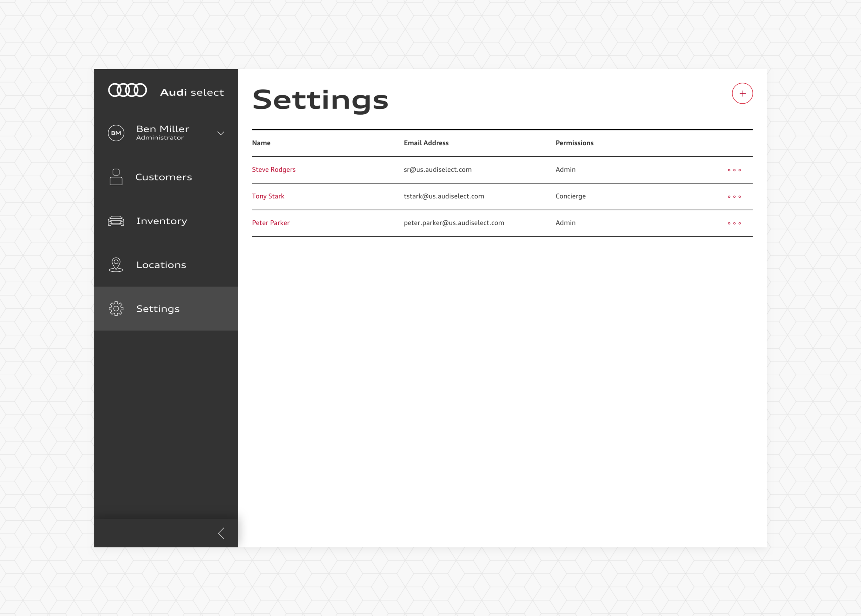Click the Settings gear icon

click(116, 309)
